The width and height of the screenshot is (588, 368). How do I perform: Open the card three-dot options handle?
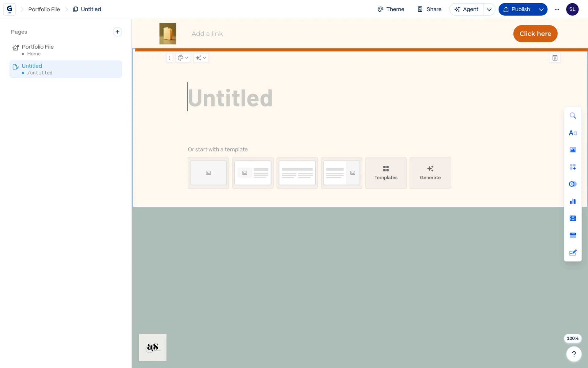[x=169, y=58]
